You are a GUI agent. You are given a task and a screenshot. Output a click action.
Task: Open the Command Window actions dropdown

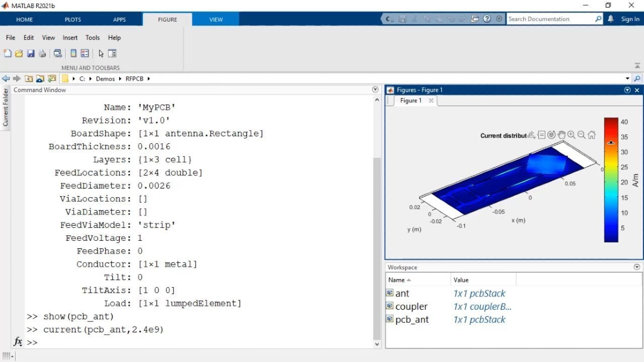[375, 89]
